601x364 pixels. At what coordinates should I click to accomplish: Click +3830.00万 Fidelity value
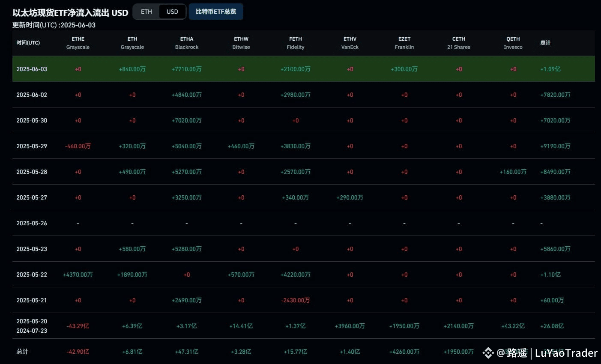click(x=296, y=146)
